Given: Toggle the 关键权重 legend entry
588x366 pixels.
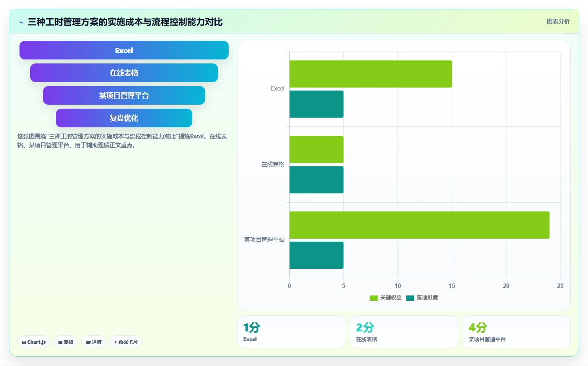Looking at the screenshot, I should 386,298.
